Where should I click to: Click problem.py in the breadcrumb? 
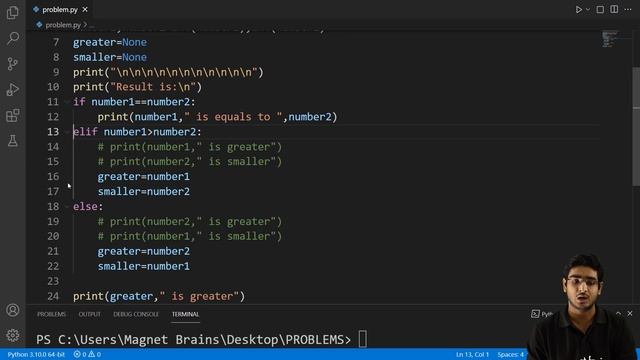[x=63, y=25]
